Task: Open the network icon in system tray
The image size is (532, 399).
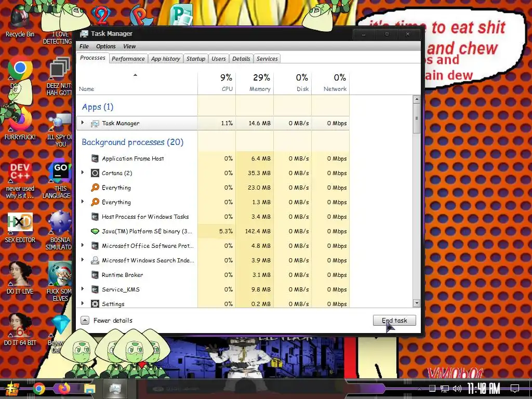Action: [x=445, y=389]
